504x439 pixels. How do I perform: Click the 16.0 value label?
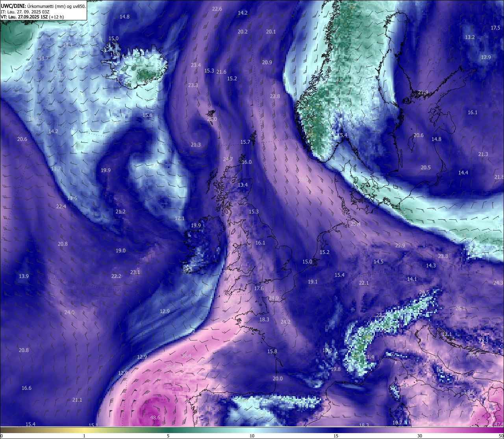246,162
